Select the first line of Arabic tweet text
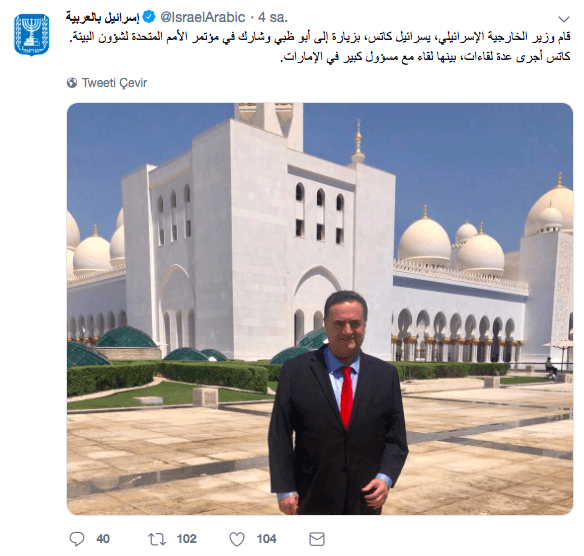 (320, 37)
